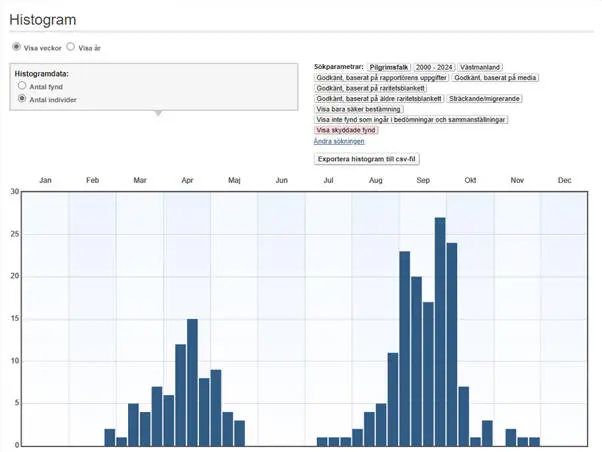The width and height of the screenshot is (602, 452).
Task: Click the tallest histogram bar in September
Action: click(x=440, y=330)
